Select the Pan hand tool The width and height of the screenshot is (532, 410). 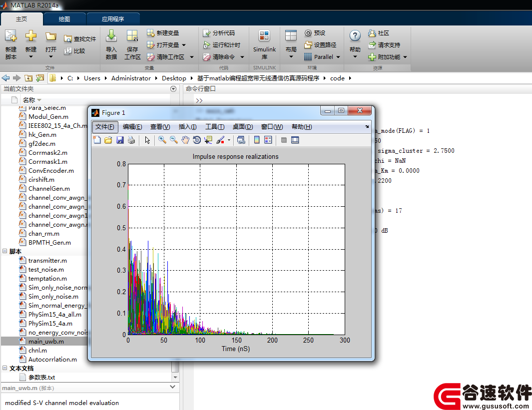click(185, 140)
